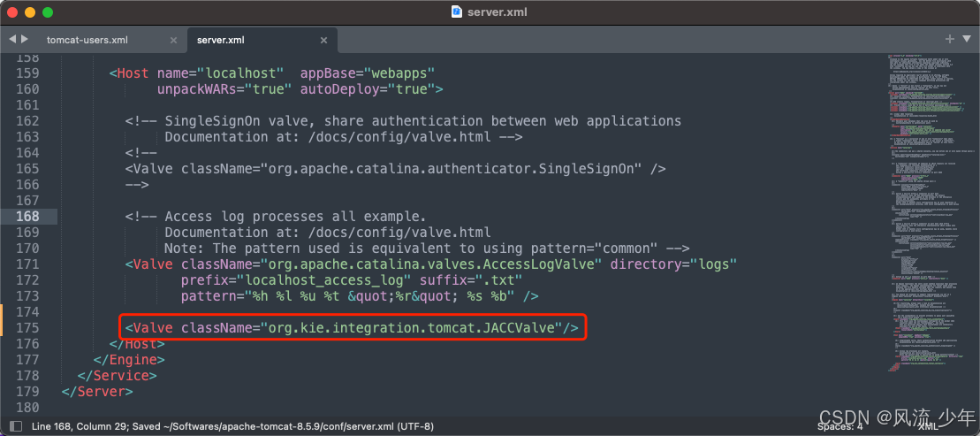Click the next tab right arrow

25,39
